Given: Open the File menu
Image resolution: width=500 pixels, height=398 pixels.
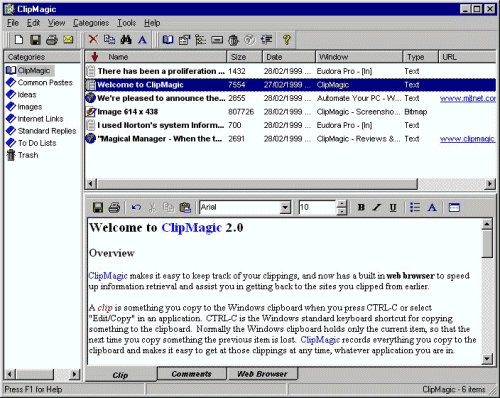Looking at the screenshot, I should (13, 23).
